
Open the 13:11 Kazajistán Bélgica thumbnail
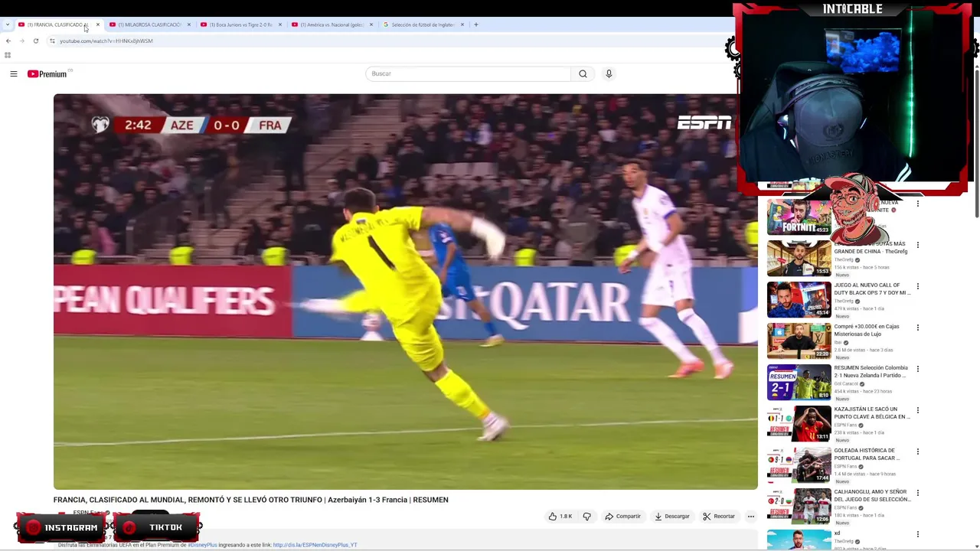[x=799, y=423]
